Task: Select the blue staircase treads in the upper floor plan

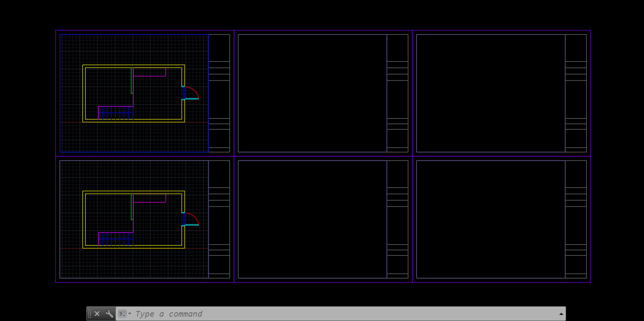Action: 116,113
